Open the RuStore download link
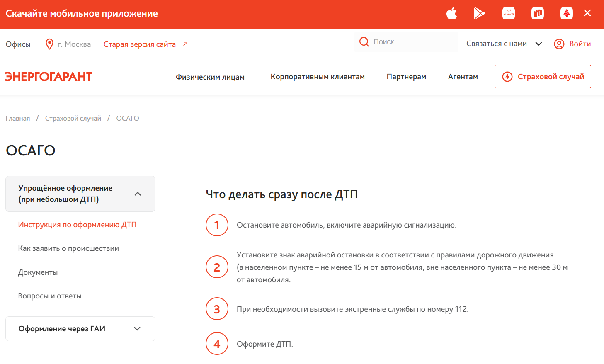604x364 pixels. (x=538, y=13)
